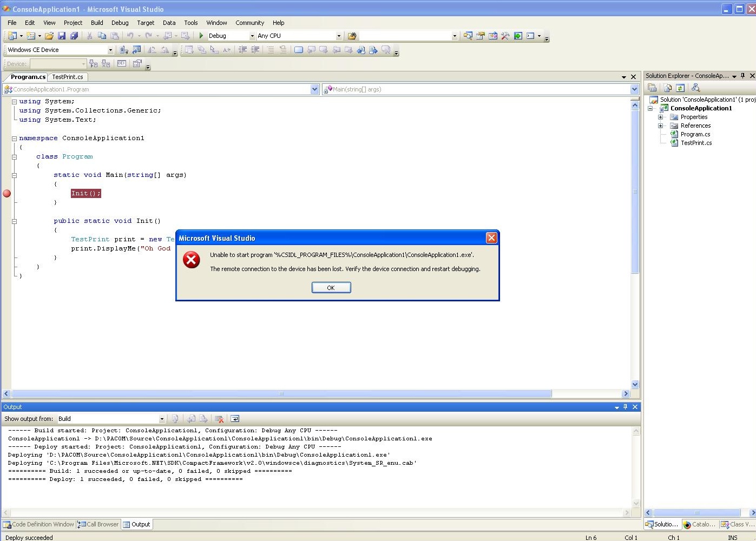Expand the Properties node in Solution Explorer
Image resolution: width=756 pixels, height=541 pixels.
pyautogui.click(x=660, y=117)
